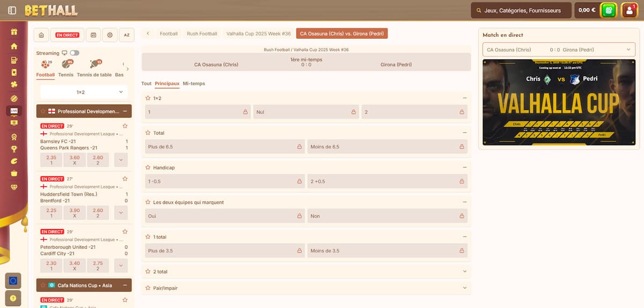
Task: Expand the 2 total market section
Action: click(x=464, y=271)
